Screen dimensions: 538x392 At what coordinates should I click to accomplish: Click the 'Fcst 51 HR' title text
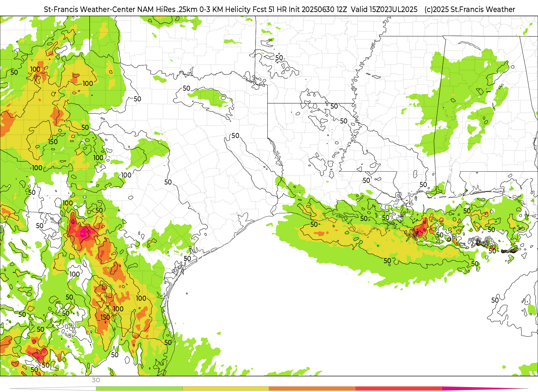coord(270,10)
